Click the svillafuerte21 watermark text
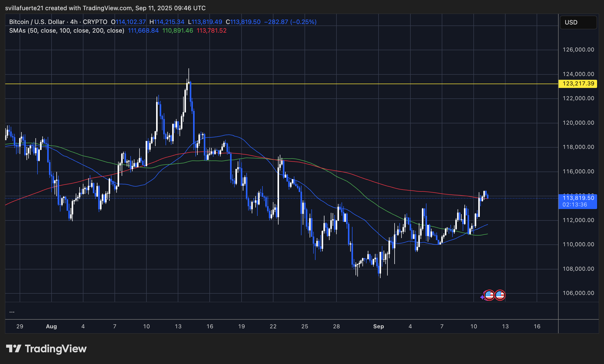 [24, 8]
